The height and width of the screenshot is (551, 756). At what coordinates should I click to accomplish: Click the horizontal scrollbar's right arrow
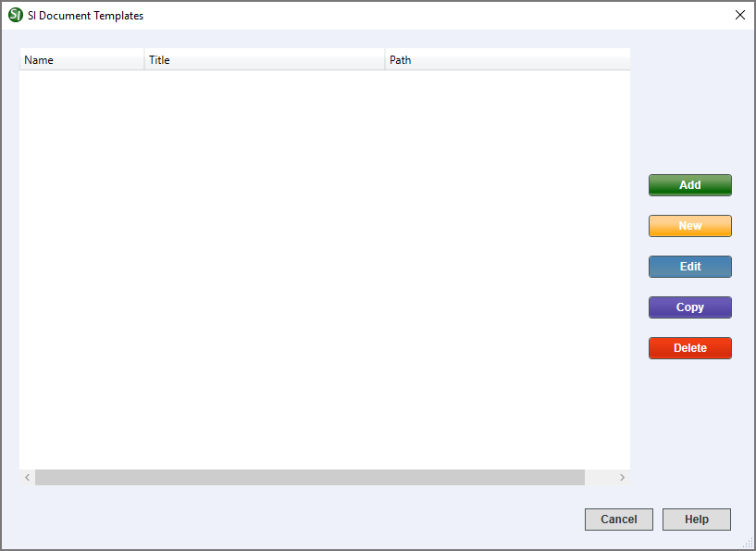622,477
